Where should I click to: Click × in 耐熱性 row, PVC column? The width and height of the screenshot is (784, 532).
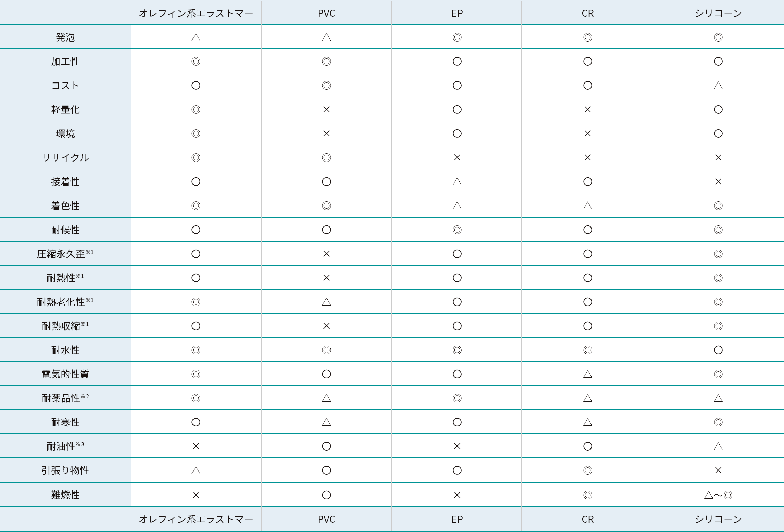pyautogui.click(x=327, y=278)
